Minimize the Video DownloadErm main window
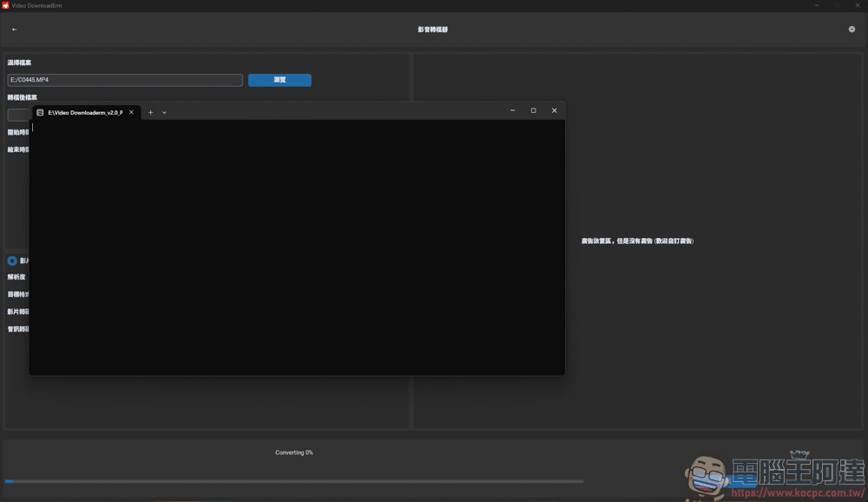The image size is (868, 502). click(817, 5)
